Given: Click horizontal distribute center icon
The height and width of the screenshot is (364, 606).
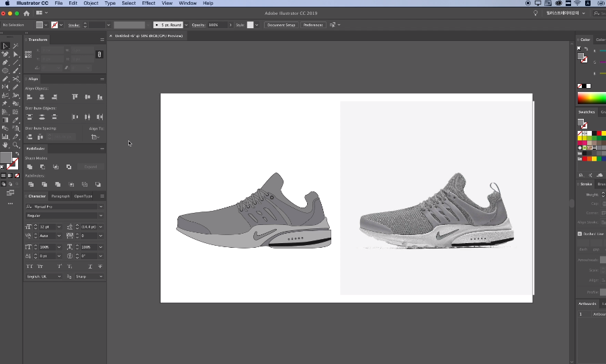Looking at the screenshot, I should 87,117.
